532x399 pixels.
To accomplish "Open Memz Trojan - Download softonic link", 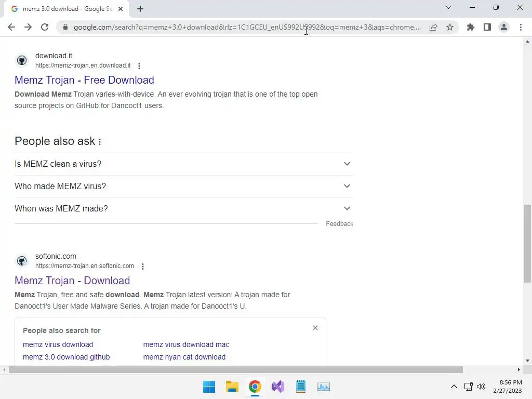I will coord(72,281).
